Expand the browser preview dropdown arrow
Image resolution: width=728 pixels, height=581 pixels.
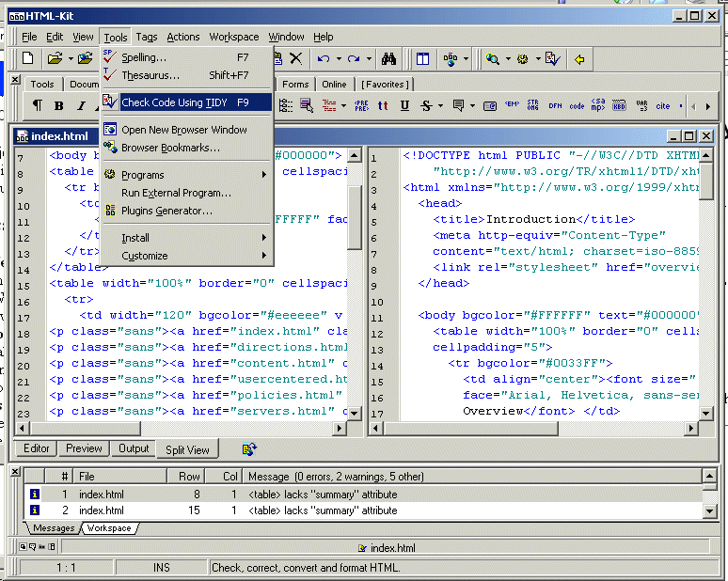click(508, 59)
